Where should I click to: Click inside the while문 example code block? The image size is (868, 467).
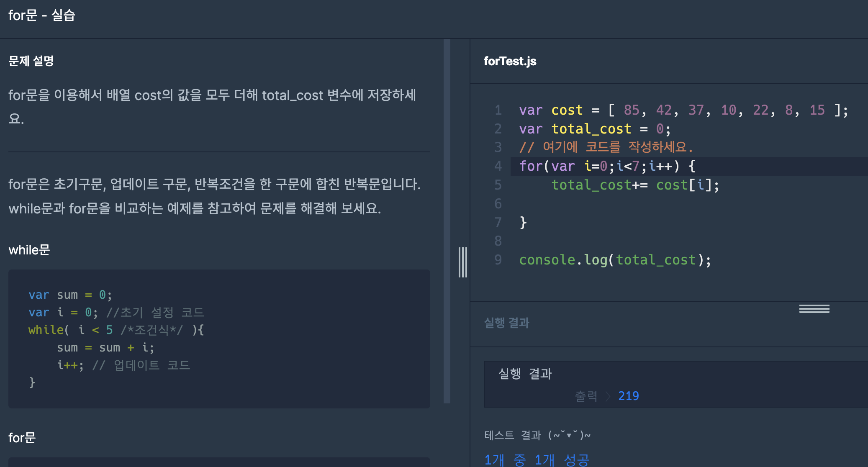coord(219,338)
